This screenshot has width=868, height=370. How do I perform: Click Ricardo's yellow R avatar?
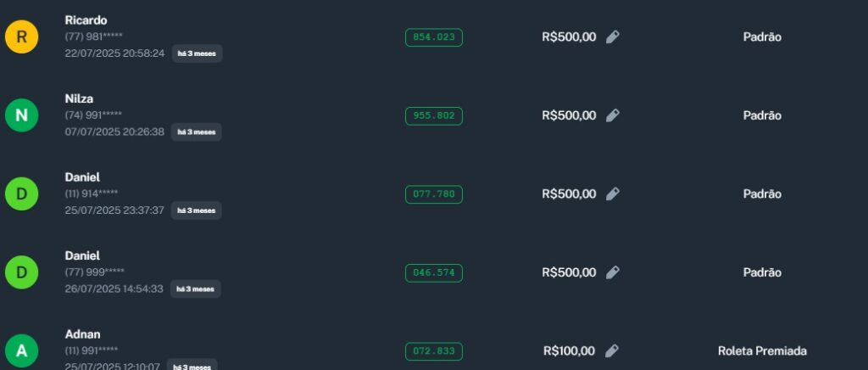tap(22, 37)
